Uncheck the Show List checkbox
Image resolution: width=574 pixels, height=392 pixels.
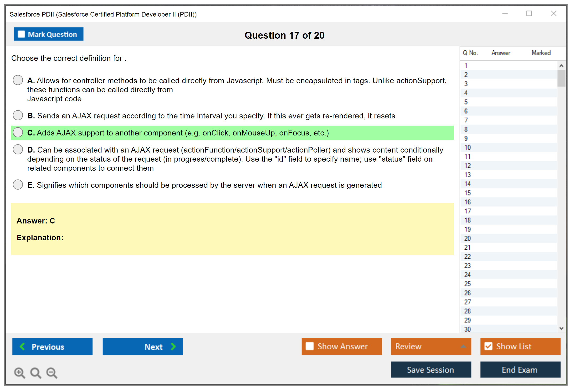[488, 346]
